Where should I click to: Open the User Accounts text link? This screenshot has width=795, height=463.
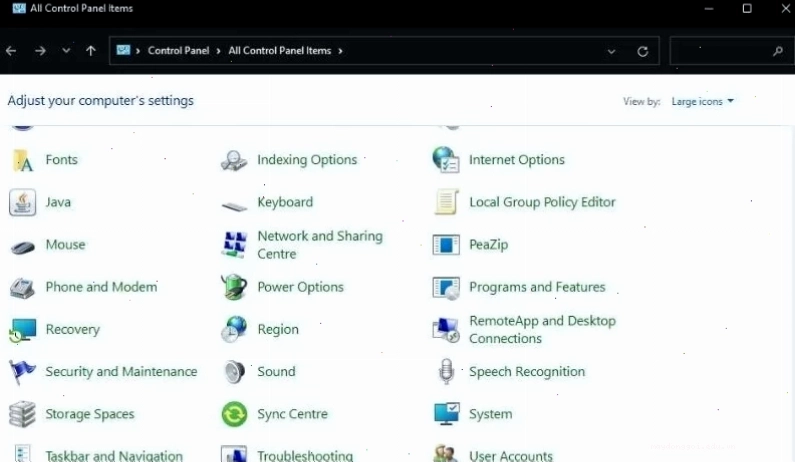(x=511, y=455)
